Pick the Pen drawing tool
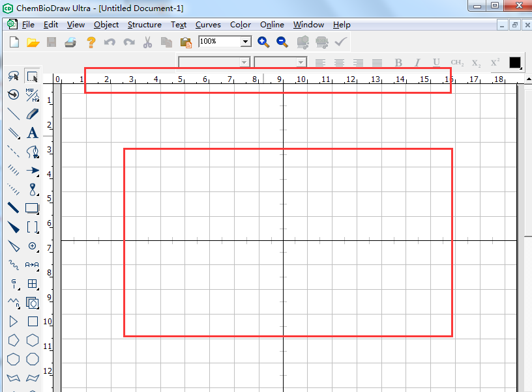The width and height of the screenshot is (532, 392). 33,152
